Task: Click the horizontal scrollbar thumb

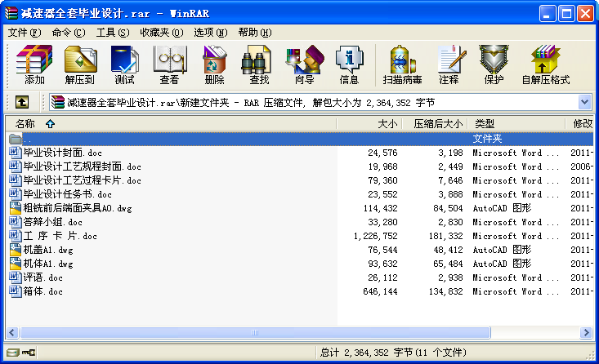Action: tap(255, 333)
